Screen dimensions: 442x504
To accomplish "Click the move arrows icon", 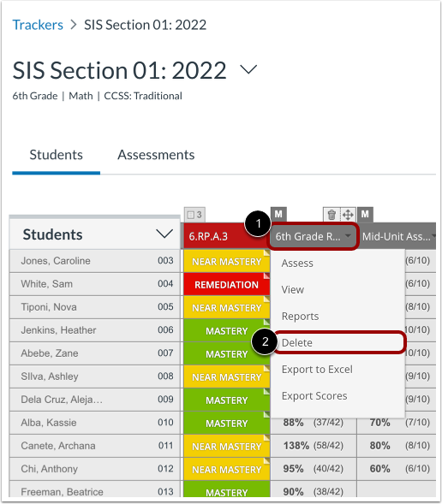I will pyautogui.click(x=348, y=215).
